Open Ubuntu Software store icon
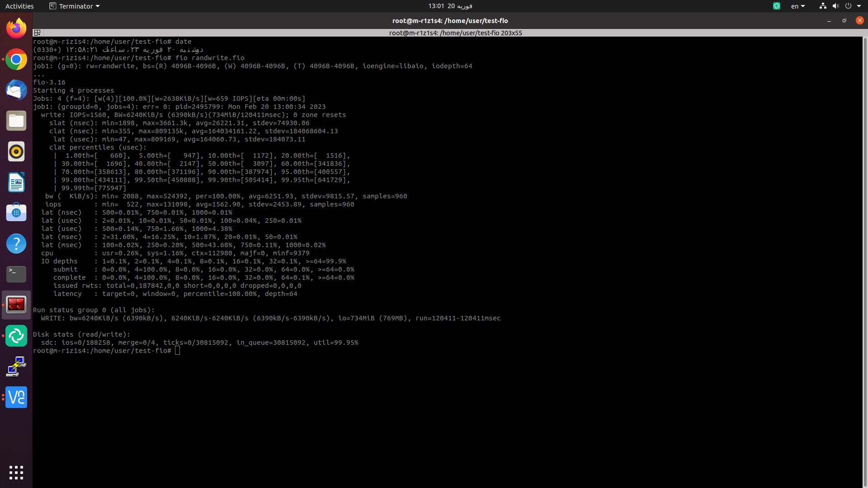 click(16, 213)
